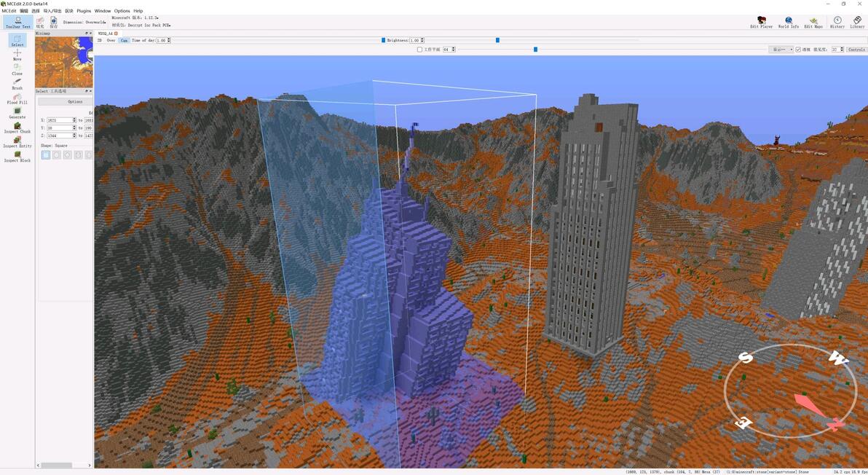Open the display options dropdown near Controls

(x=781, y=50)
